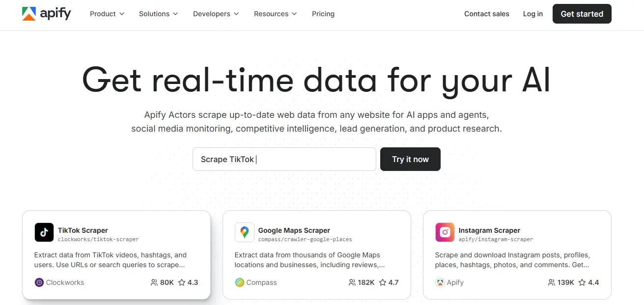Click the Try it now button
Viewport: 644px width, 305px height.
tap(410, 159)
